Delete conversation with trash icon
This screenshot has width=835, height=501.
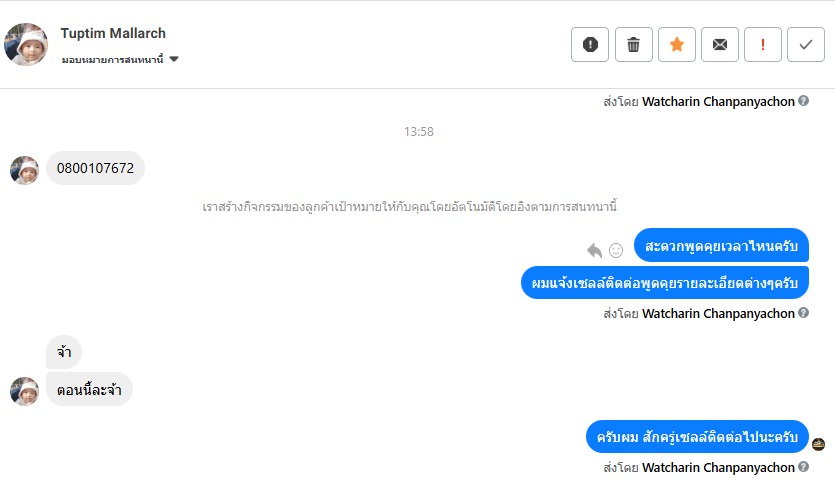click(633, 45)
